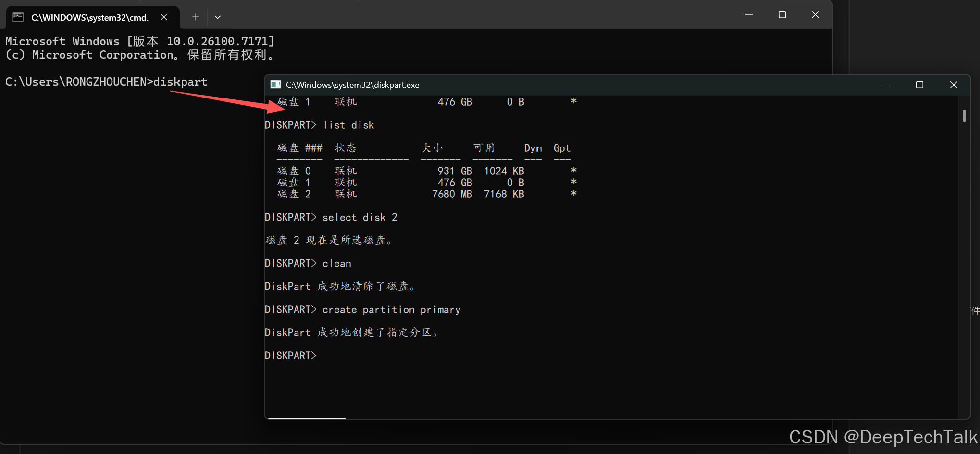The height and width of the screenshot is (454, 980).
Task: Click the diskpart window vertical scrollbar thumb
Action: (964, 116)
